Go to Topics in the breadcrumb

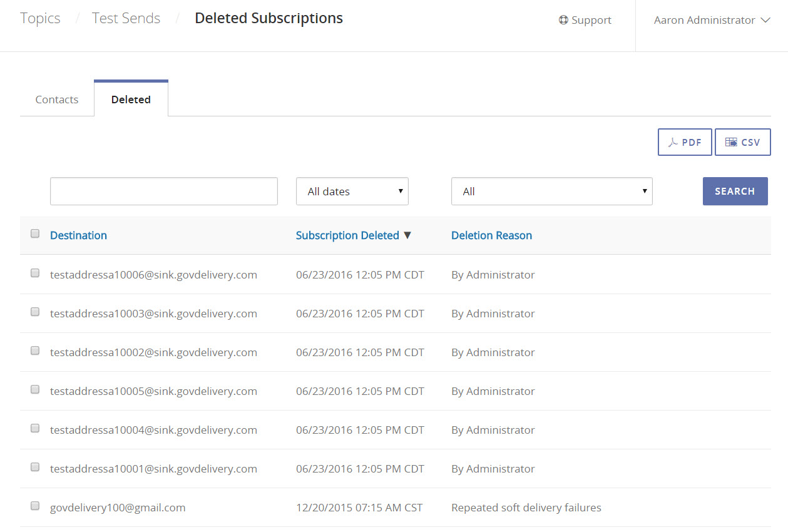click(x=40, y=19)
